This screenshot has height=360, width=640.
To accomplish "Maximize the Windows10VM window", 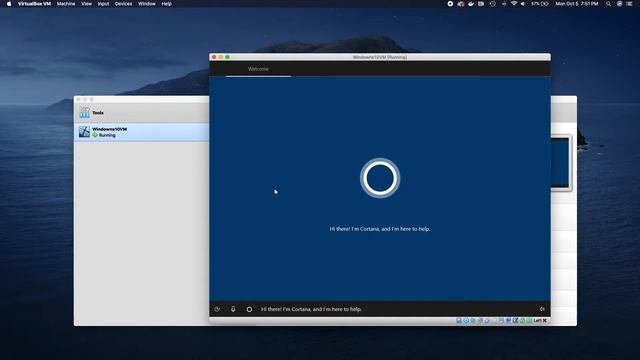I will click(x=228, y=57).
